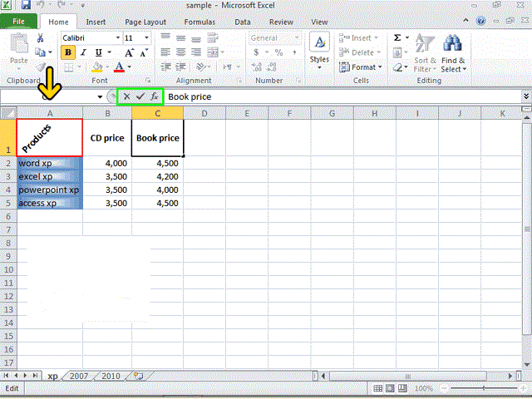This screenshot has height=399, width=532.
Task: Click the Cut scissors icon
Action: (40, 37)
